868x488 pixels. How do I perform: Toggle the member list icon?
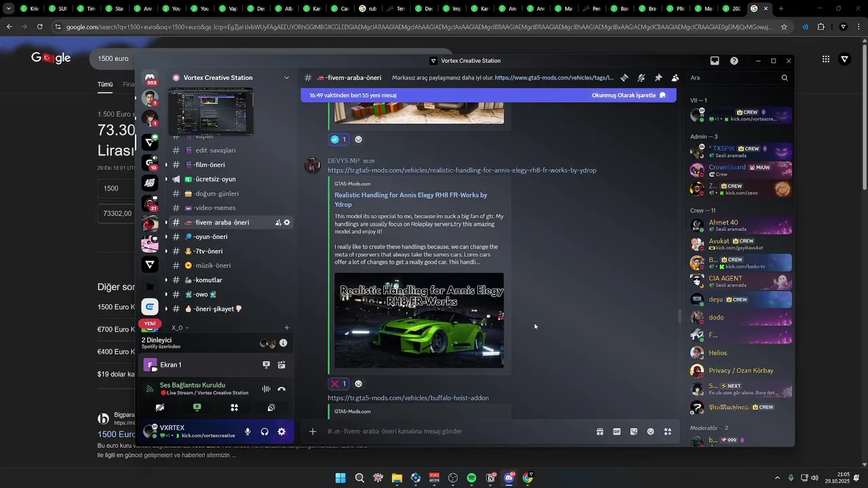675,78
